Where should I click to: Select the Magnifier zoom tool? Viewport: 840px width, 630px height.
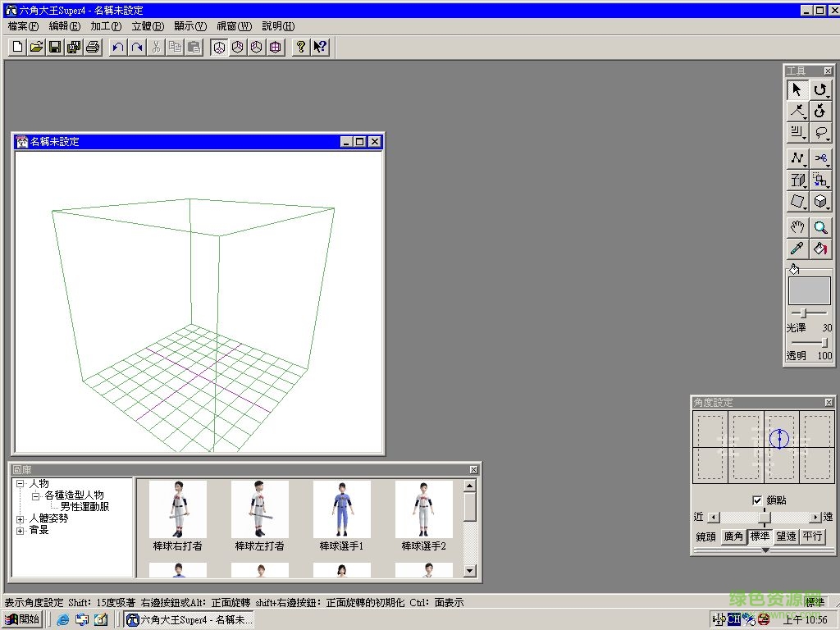tap(820, 227)
